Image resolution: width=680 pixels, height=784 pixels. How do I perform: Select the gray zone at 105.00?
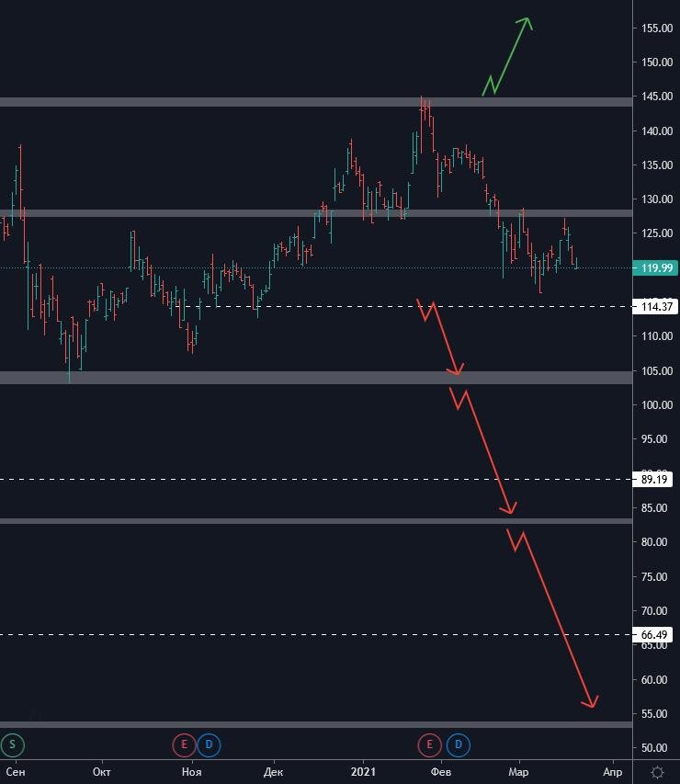point(316,378)
